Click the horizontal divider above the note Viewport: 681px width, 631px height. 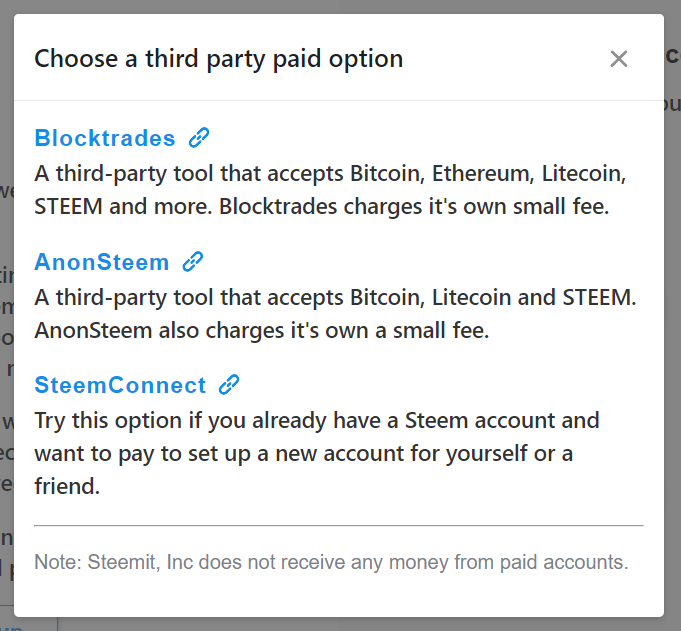click(339, 525)
